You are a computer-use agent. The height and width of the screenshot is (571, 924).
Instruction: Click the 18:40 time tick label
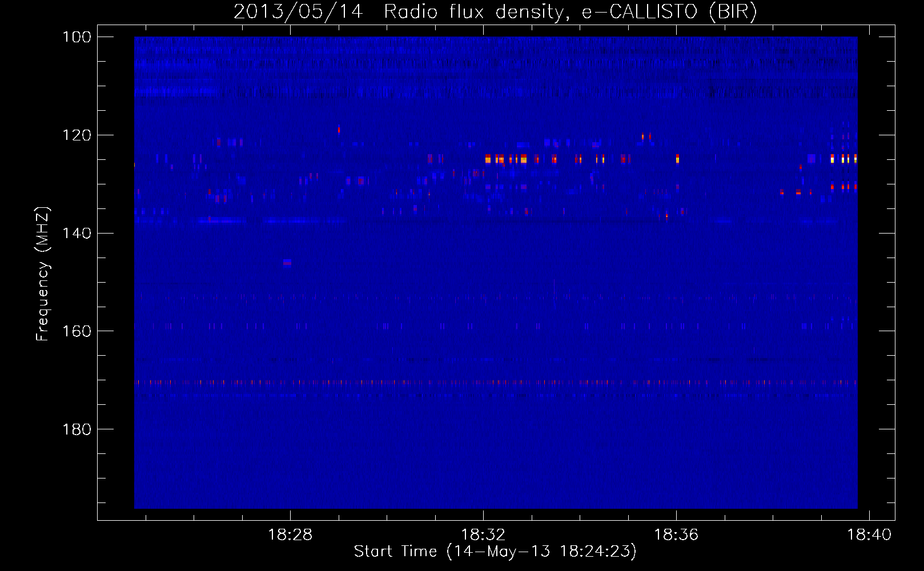coord(869,535)
